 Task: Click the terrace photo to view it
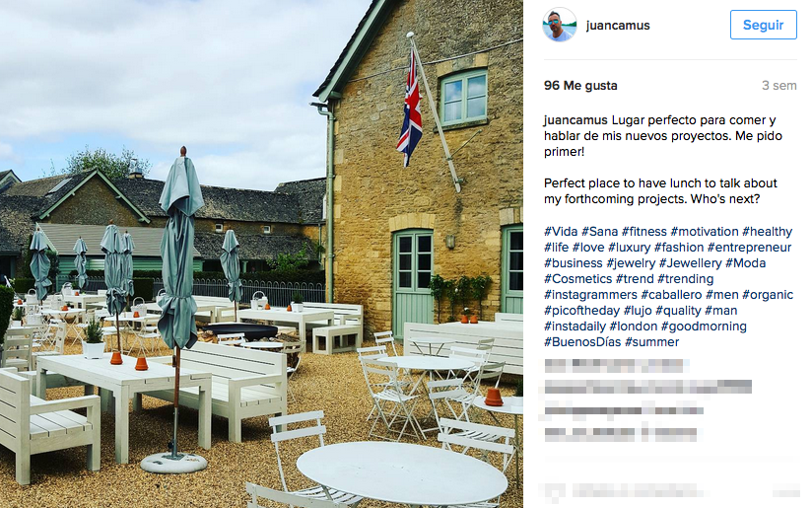pos(261,254)
